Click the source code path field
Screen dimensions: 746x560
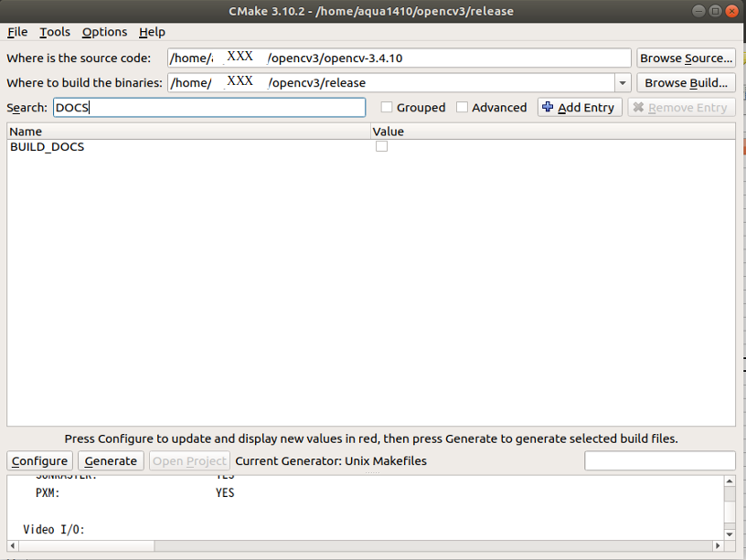pyautogui.click(x=400, y=58)
